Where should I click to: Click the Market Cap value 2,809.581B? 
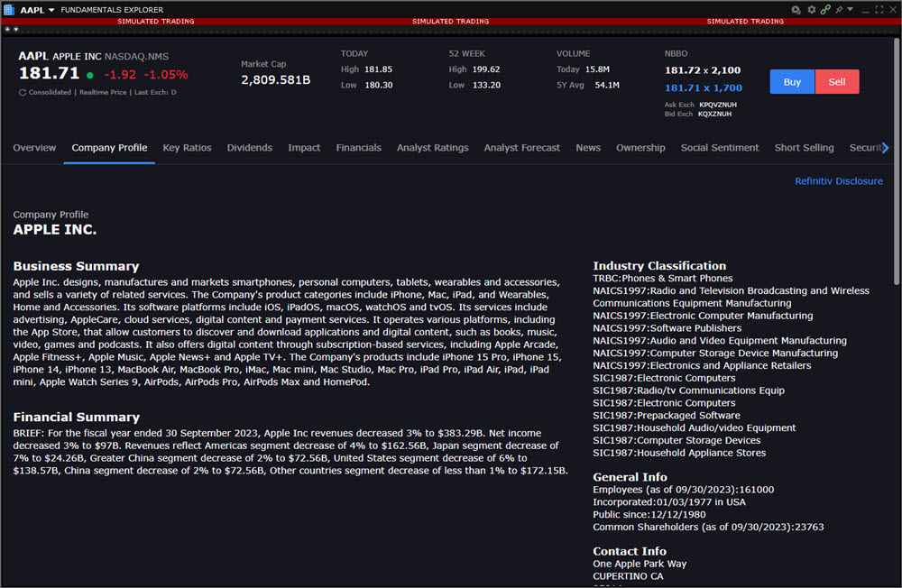(275, 80)
